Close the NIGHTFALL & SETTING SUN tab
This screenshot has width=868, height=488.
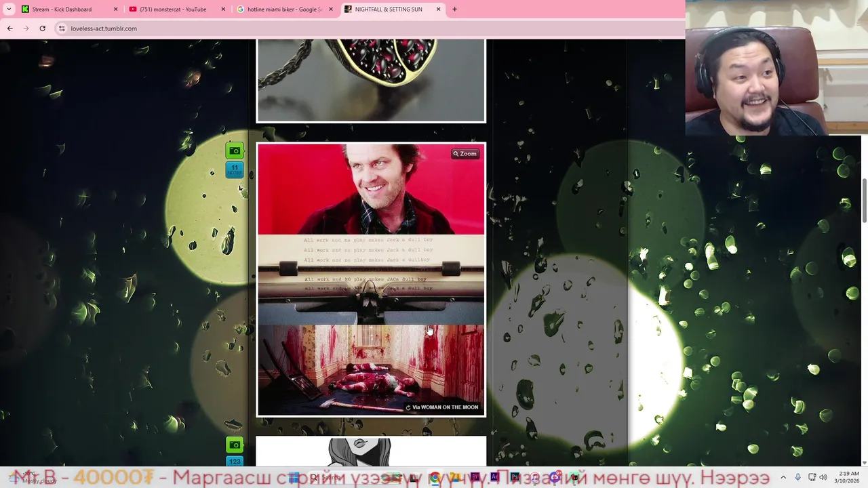438,9
